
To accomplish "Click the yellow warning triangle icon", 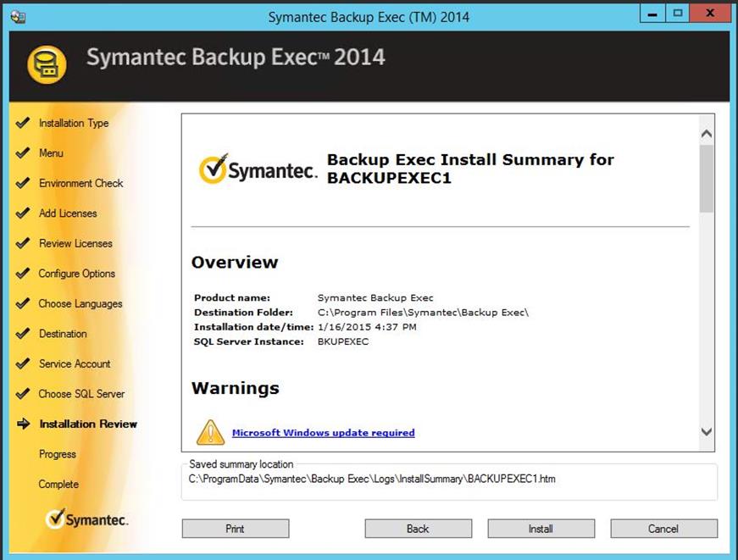I will (x=210, y=432).
